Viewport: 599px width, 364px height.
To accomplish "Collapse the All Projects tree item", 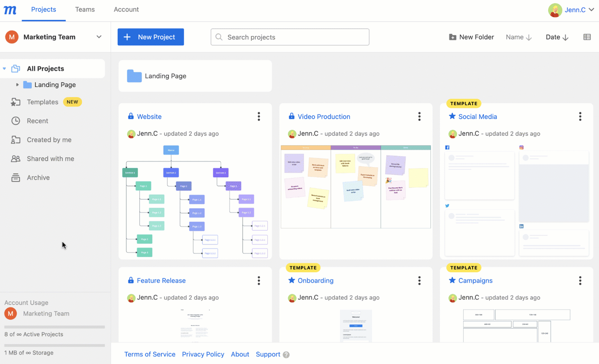I will (x=4, y=68).
